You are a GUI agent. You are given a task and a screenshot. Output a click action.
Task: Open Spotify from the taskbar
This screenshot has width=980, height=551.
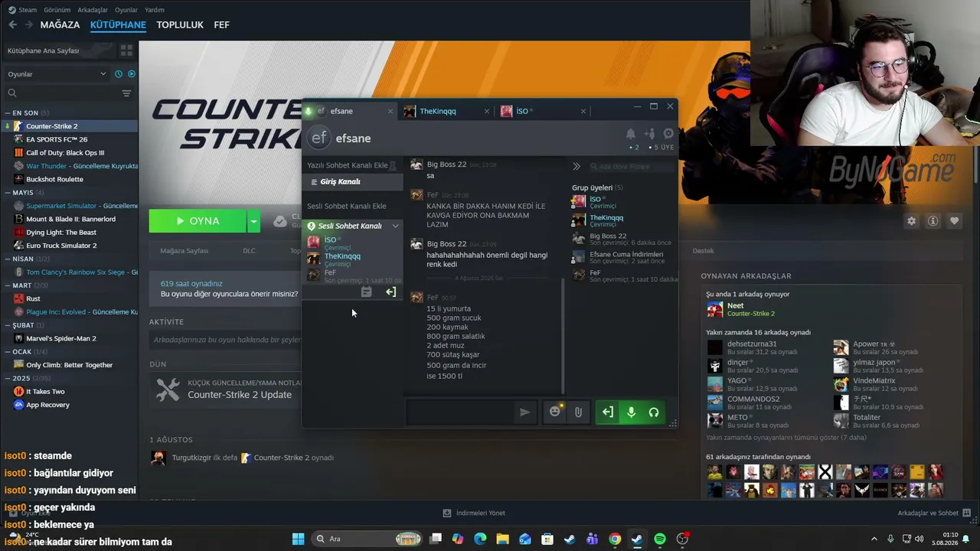tap(660, 539)
